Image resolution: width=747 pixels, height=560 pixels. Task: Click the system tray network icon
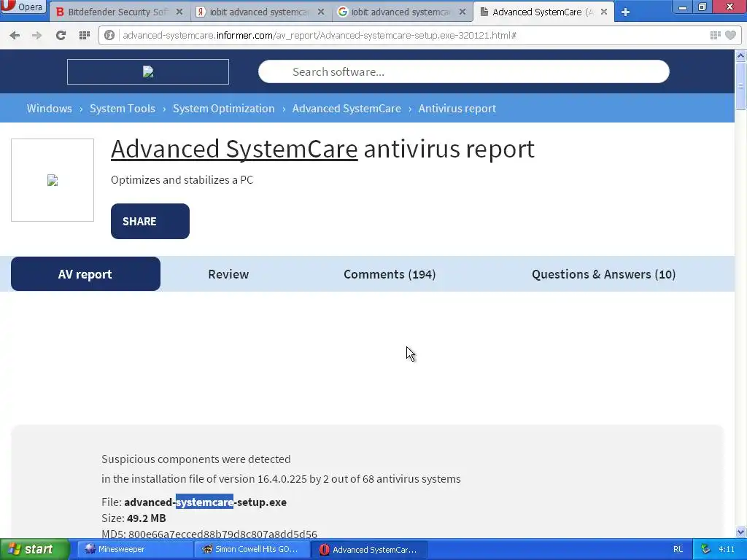705,550
